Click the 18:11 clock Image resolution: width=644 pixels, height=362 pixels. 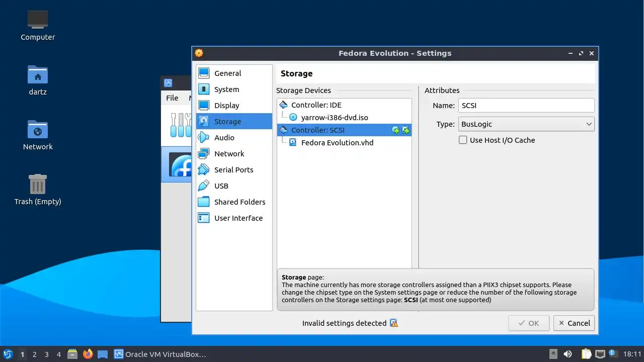click(x=632, y=354)
